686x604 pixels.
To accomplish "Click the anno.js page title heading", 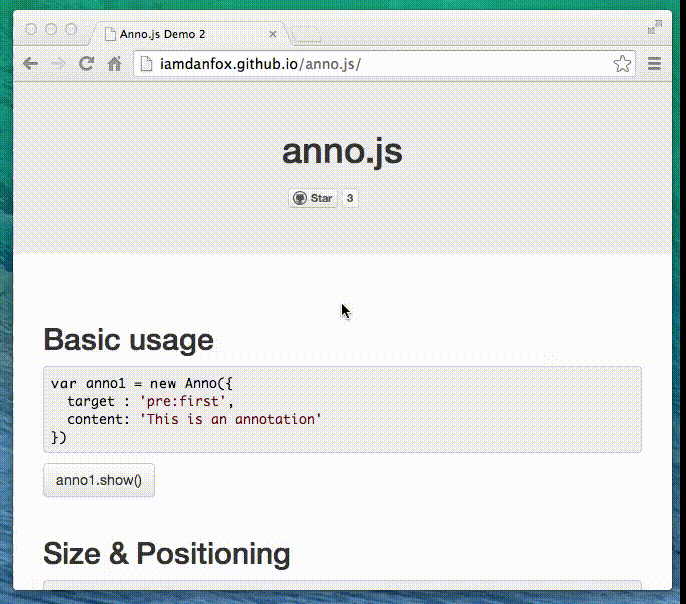I will (342, 152).
